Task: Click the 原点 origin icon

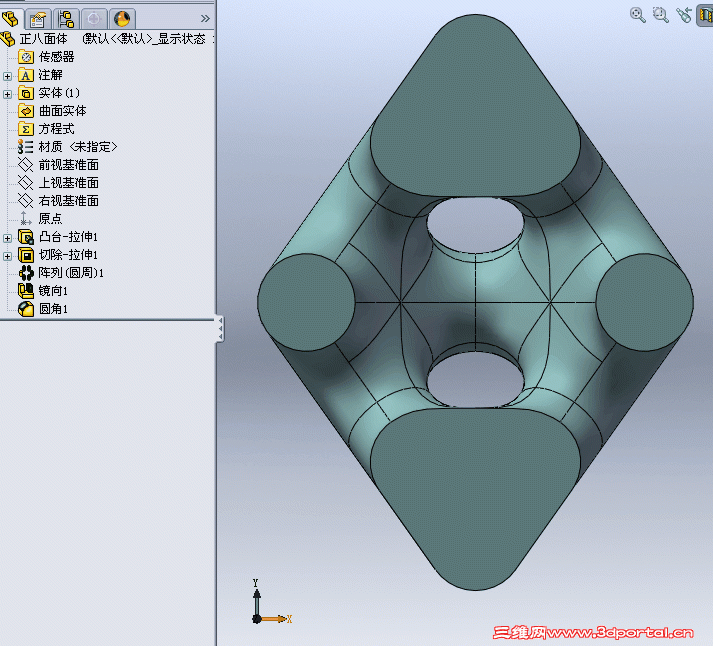Action: tap(26, 219)
